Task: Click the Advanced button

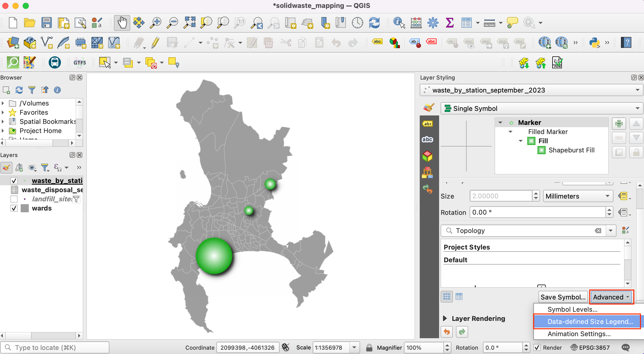Action: (611, 297)
